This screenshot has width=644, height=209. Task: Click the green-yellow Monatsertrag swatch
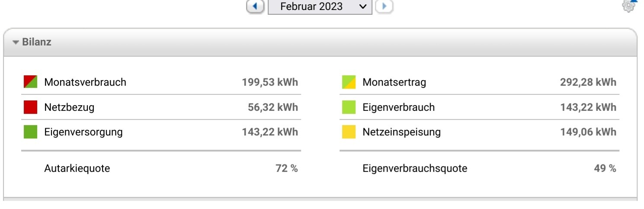pyautogui.click(x=349, y=82)
